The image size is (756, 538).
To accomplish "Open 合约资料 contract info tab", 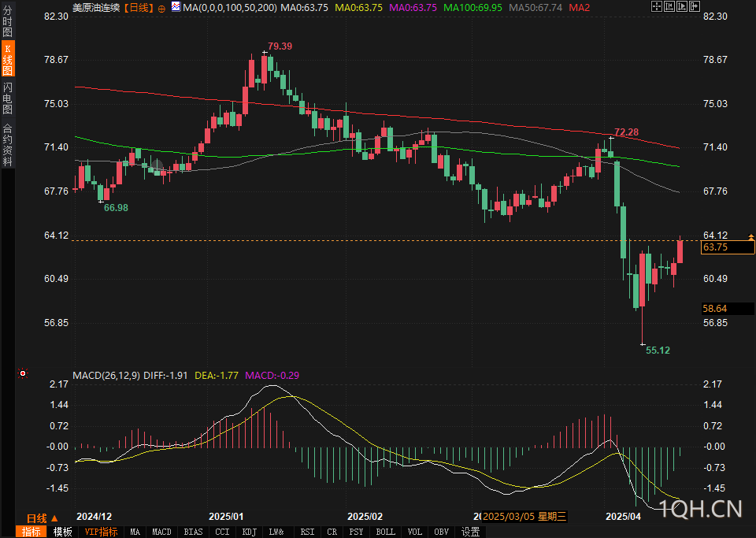I will point(7,145).
